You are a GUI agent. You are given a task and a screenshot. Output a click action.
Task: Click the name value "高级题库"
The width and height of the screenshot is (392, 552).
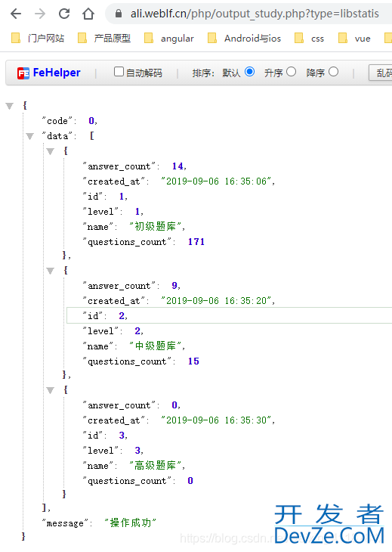click(156, 465)
